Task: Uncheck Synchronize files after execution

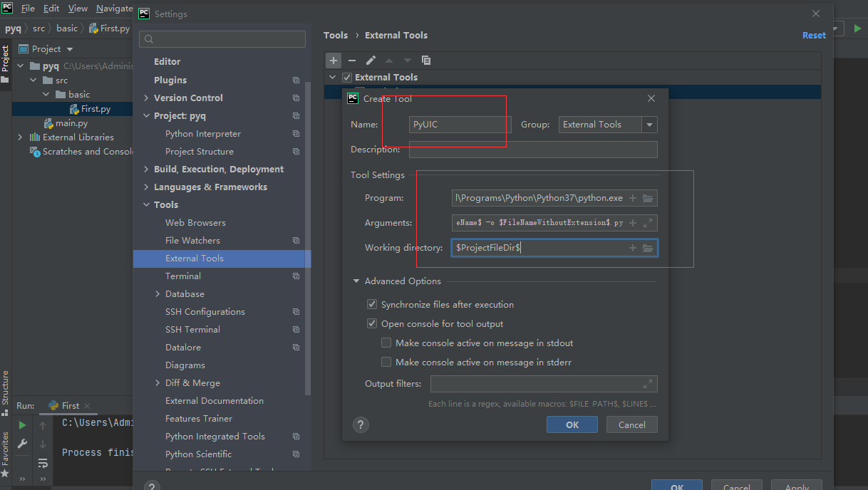Action: 372,304
